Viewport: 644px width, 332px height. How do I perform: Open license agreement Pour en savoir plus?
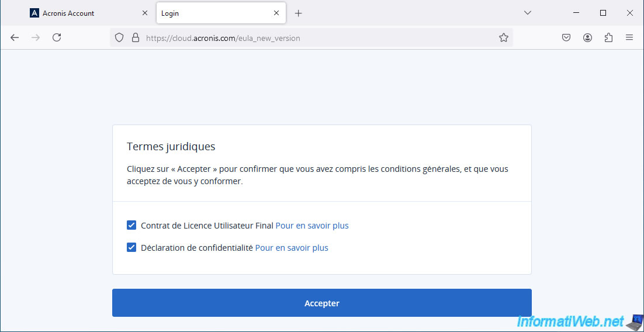pos(312,226)
